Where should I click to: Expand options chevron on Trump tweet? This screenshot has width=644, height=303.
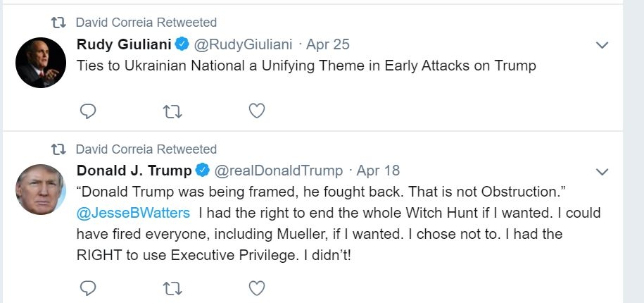602,171
